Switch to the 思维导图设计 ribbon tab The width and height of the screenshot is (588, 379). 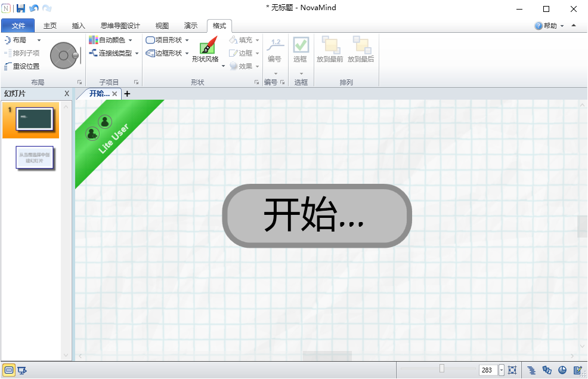(121, 26)
